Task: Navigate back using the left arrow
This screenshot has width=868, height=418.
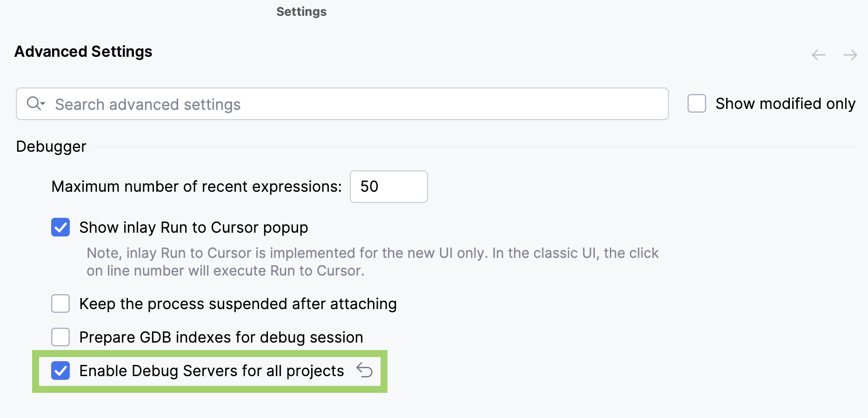Action: tap(818, 54)
